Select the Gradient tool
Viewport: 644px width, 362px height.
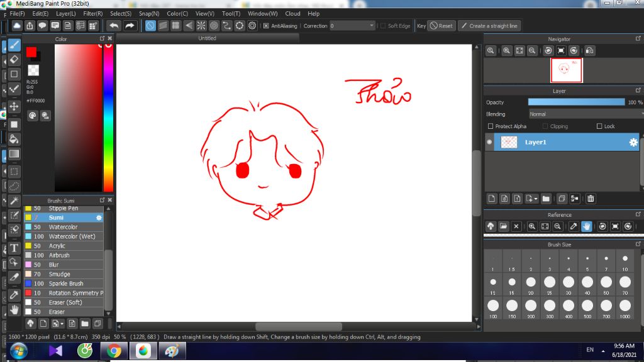pos(14,154)
